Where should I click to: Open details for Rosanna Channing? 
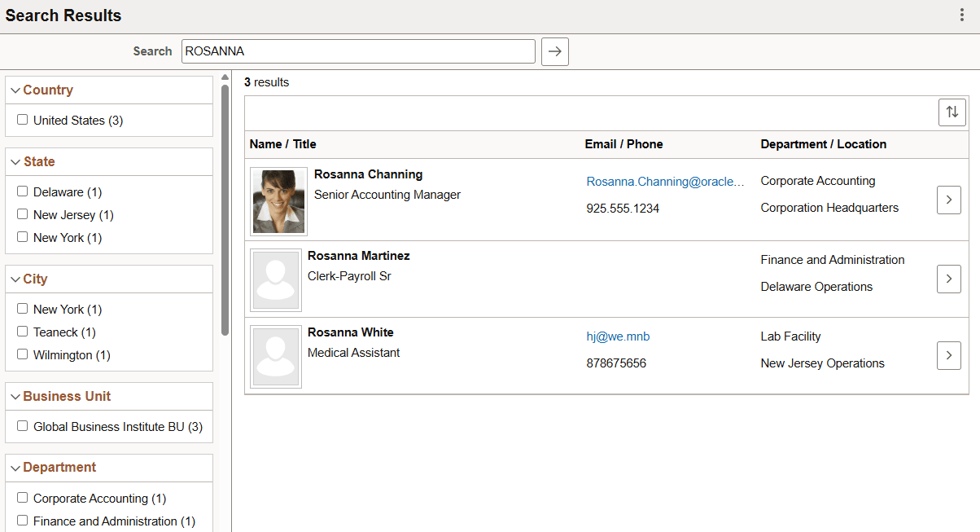point(948,200)
